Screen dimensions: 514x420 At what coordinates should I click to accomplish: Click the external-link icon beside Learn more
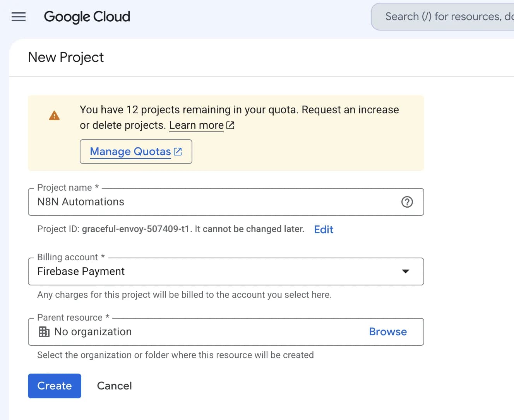tap(230, 125)
